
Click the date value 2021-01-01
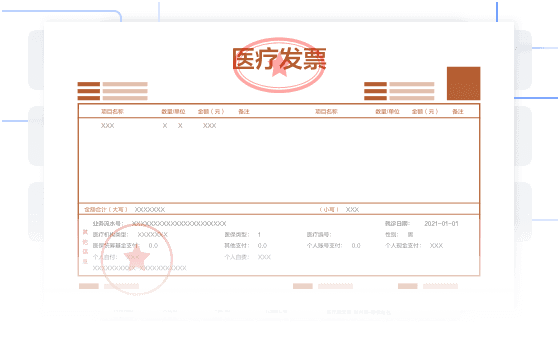click(441, 224)
